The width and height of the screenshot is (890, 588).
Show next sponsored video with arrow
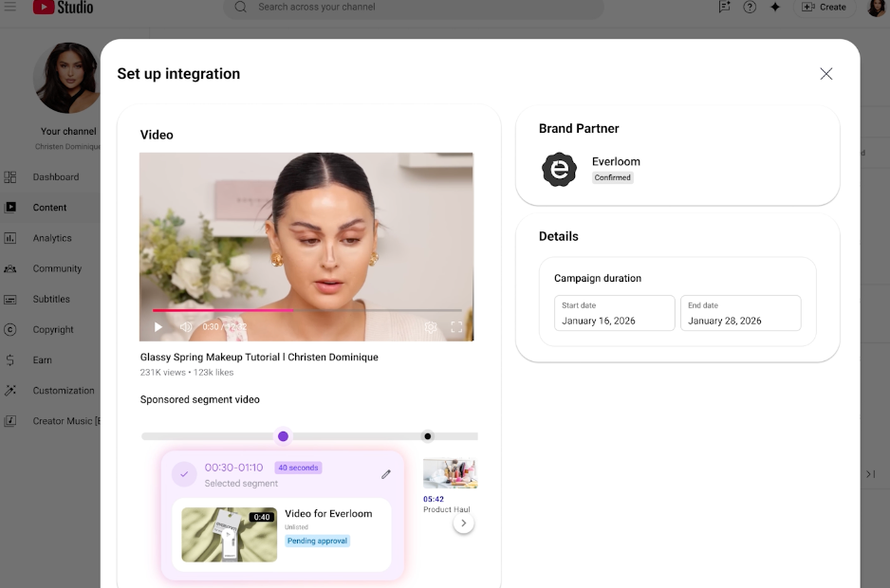click(x=463, y=524)
